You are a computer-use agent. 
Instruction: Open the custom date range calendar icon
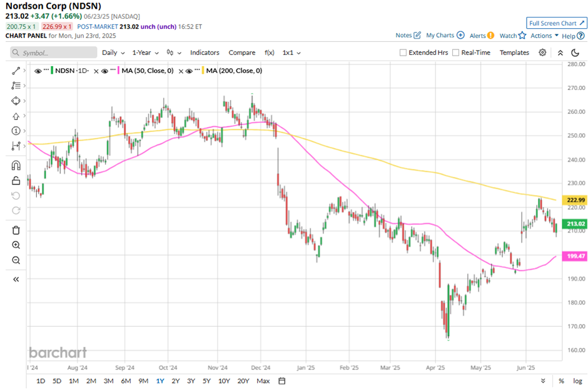(282, 381)
